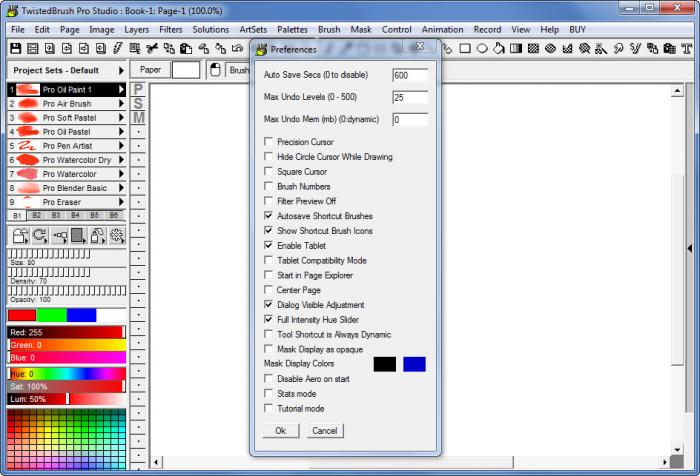Click the Max Undo Levels input field
This screenshot has width=700, height=476.
[x=410, y=97]
